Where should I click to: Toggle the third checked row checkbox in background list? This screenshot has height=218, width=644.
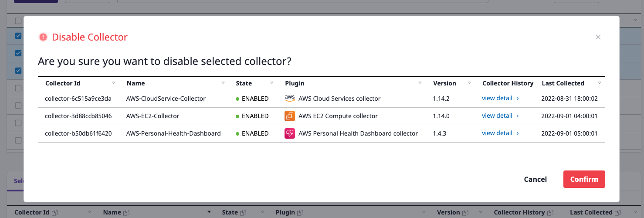pos(18,71)
